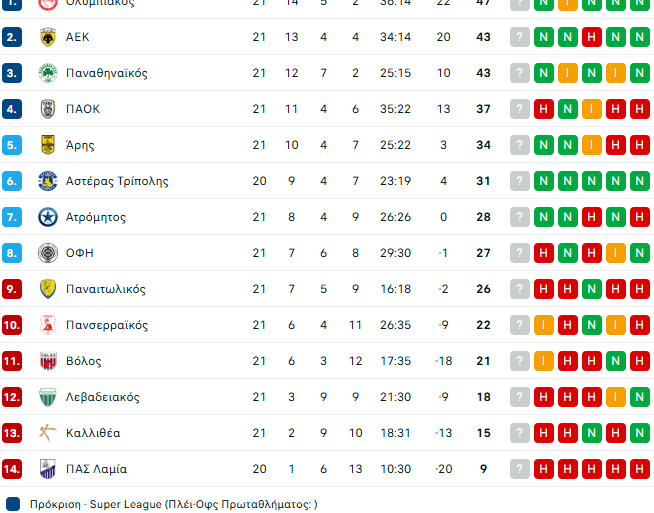Click the OFI team crest icon

(x=47, y=253)
